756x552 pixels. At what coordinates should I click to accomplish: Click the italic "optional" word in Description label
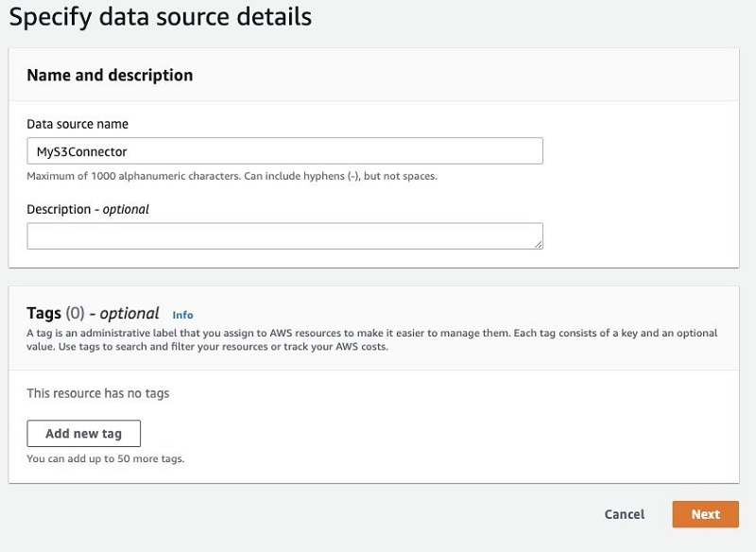[126, 209]
